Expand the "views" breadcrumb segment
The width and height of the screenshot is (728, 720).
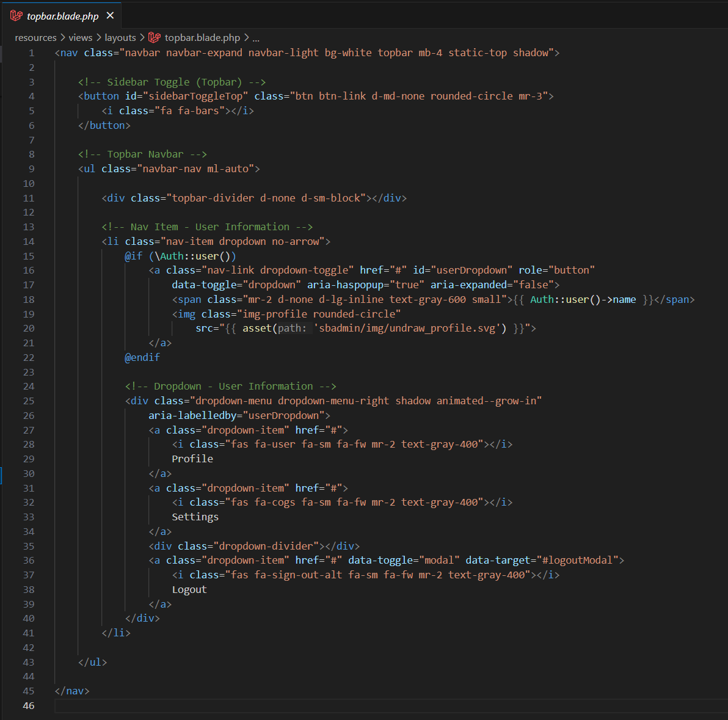click(x=80, y=38)
